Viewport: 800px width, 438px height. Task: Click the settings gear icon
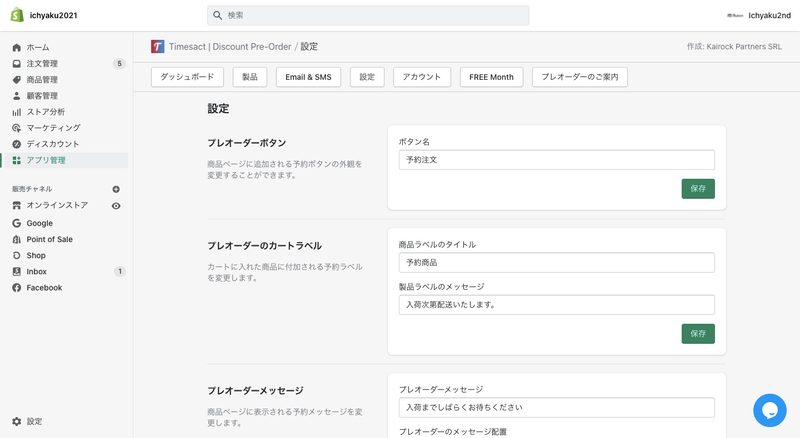point(17,422)
